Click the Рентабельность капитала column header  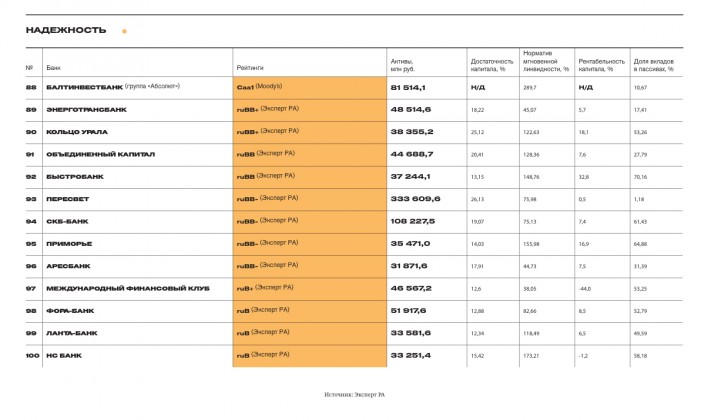coord(601,64)
